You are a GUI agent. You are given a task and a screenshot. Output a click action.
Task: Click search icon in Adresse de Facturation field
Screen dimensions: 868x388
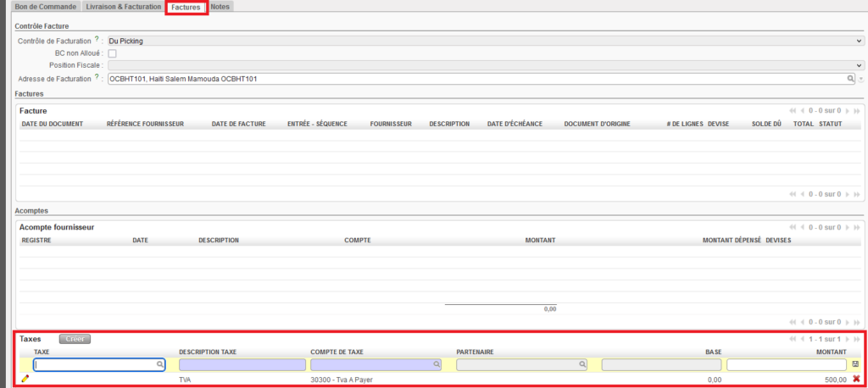(x=850, y=79)
